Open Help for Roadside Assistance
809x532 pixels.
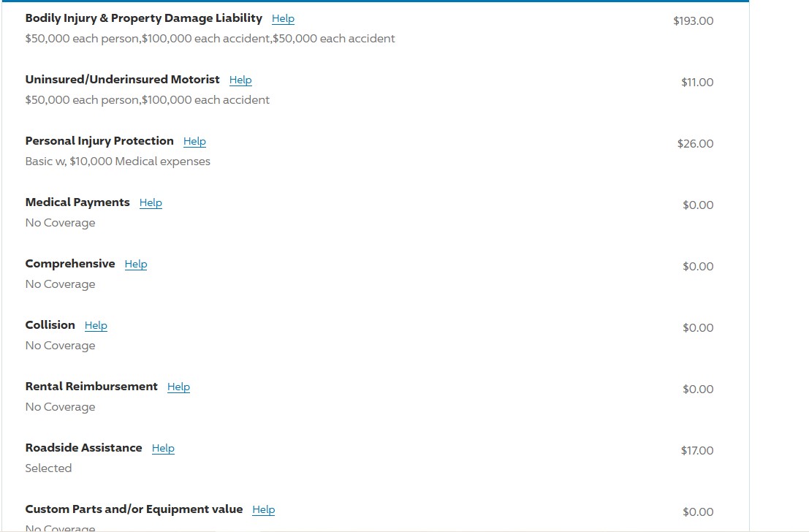pos(163,449)
